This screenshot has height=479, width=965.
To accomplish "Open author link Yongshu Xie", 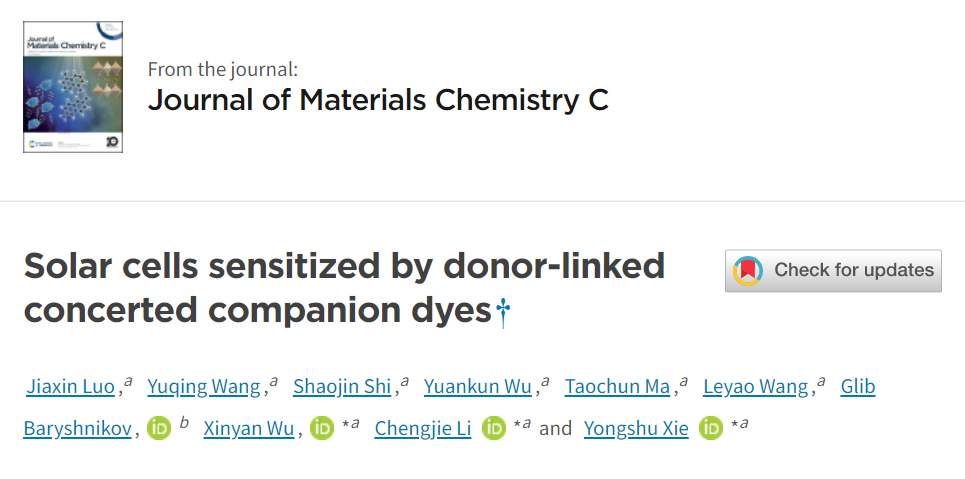I will 636,429.
